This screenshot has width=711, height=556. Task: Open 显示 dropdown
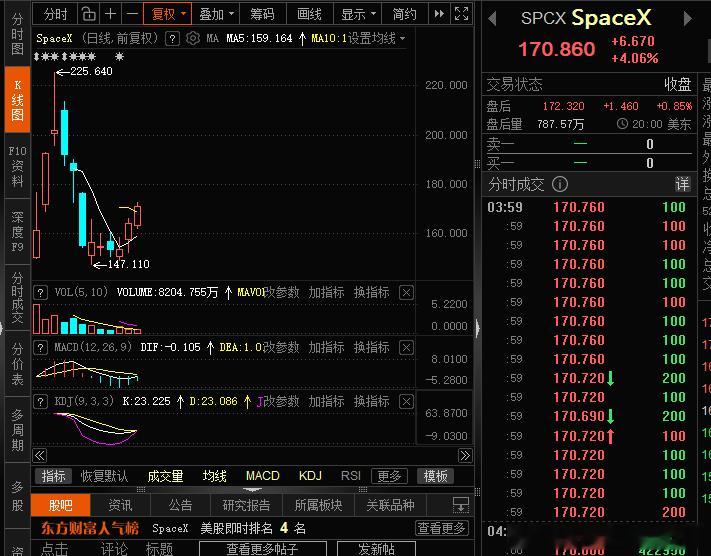[x=358, y=14]
